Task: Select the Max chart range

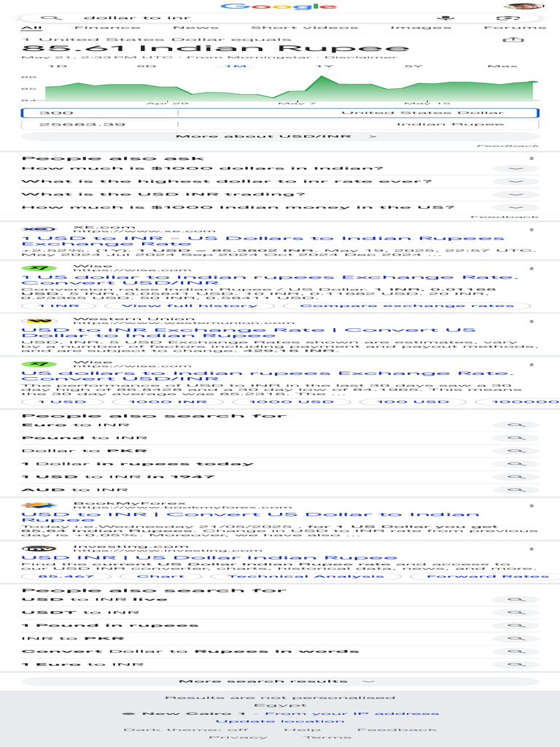Action: pos(502,66)
